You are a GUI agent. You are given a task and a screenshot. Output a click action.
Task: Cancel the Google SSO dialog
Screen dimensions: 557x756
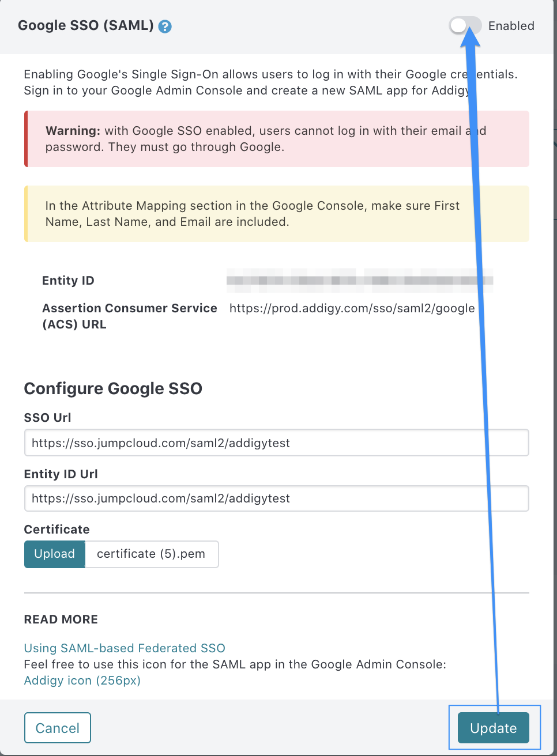[x=58, y=728]
